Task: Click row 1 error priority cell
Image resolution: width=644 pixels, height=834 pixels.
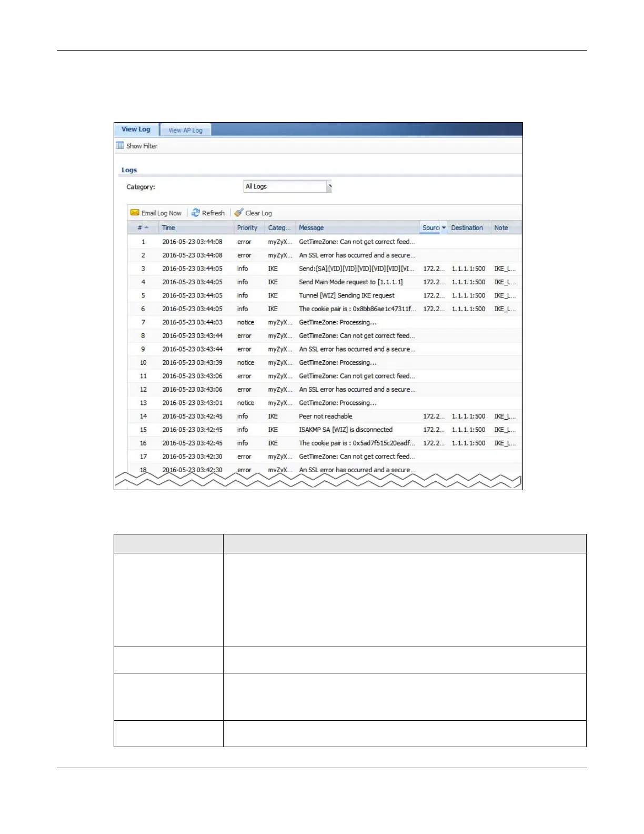Action: point(244,242)
